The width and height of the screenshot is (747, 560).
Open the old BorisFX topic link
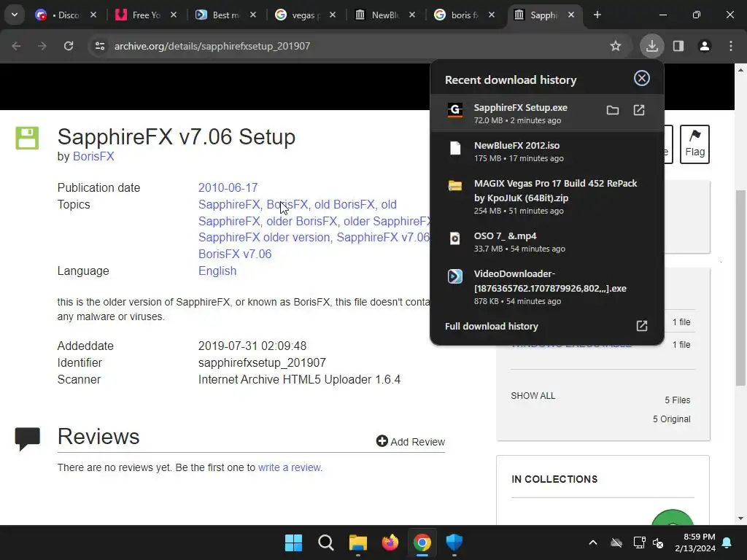tap(344, 204)
